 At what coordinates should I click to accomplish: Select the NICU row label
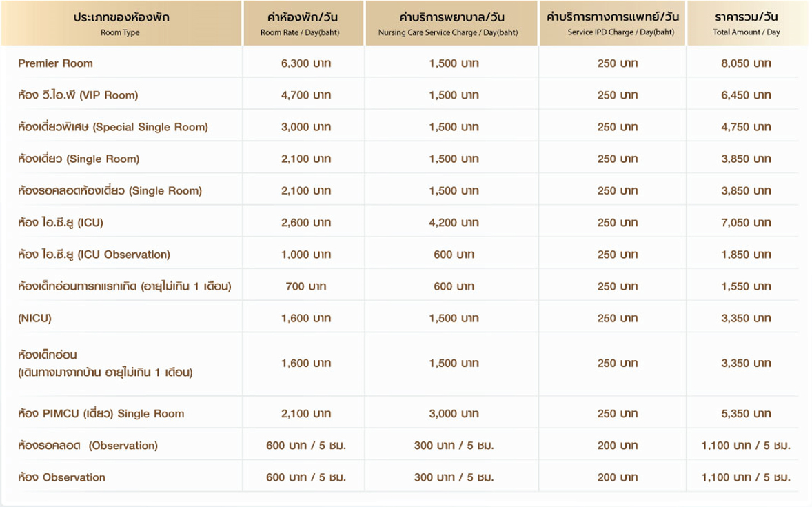pos(34,318)
